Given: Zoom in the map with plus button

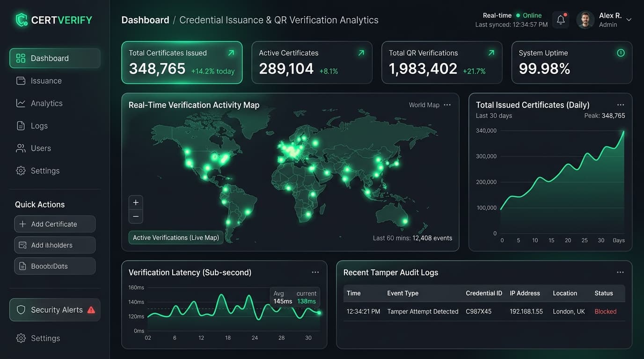Looking at the screenshot, I should (136, 202).
